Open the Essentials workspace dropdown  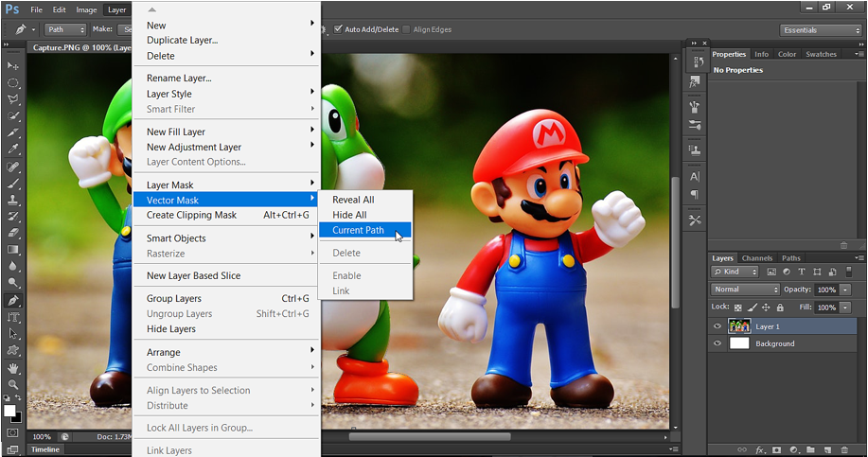point(821,30)
